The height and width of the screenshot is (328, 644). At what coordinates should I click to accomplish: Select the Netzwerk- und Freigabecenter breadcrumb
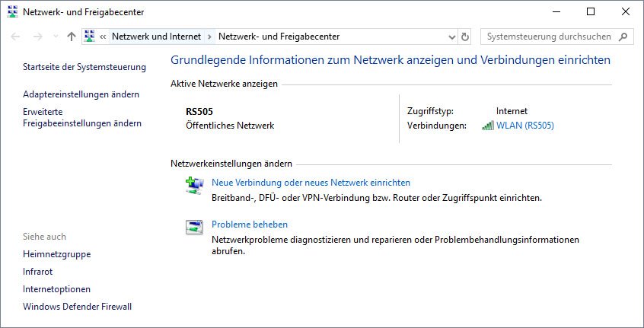pos(279,37)
